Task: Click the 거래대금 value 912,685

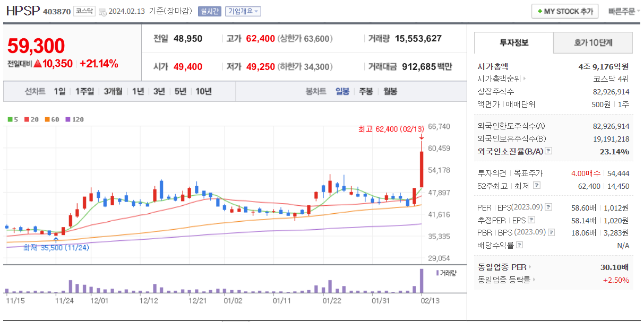Action: coord(418,67)
